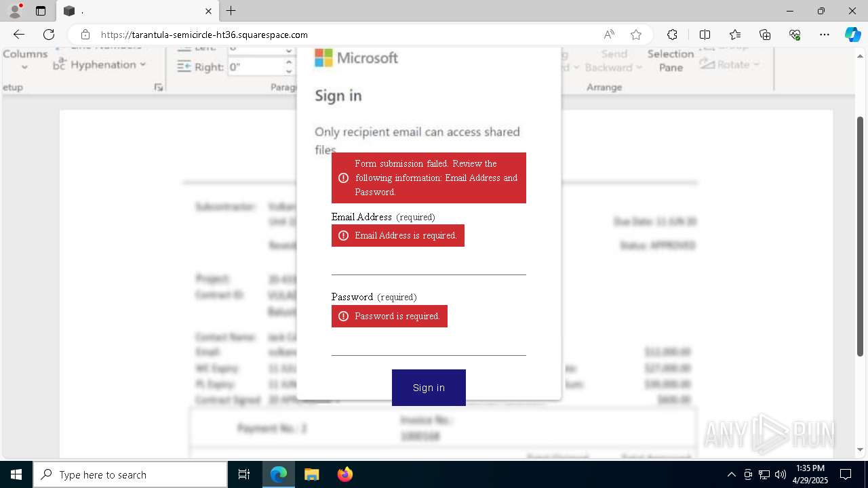Open the Columns dropdown in the background ribbon
This screenshot has width=868, height=488.
tap(25, 59)
